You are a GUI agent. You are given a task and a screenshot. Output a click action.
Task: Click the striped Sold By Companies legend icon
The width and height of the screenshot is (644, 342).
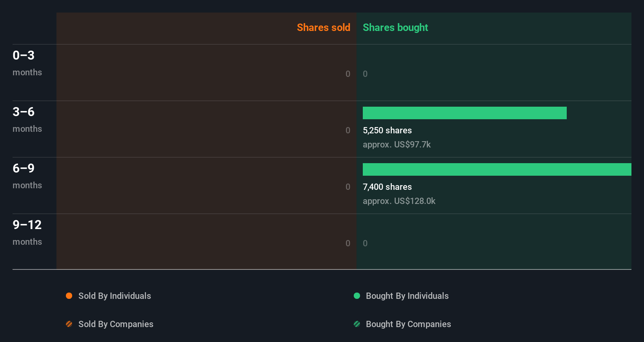(69, 324)
